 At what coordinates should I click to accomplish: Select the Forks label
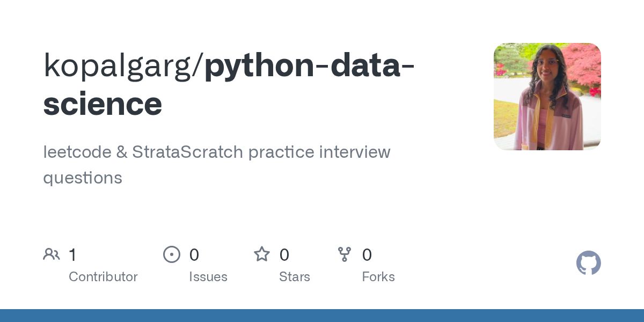[x=378, y=277]
